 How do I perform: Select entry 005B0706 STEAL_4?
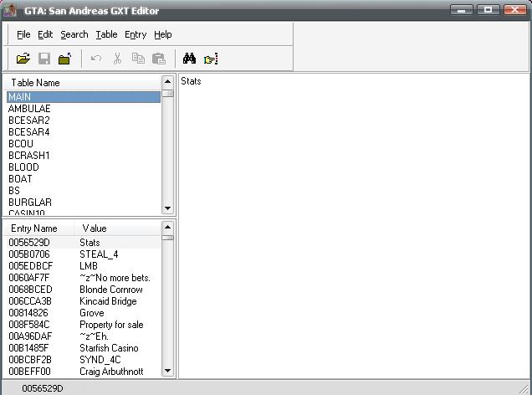point(84,254)
